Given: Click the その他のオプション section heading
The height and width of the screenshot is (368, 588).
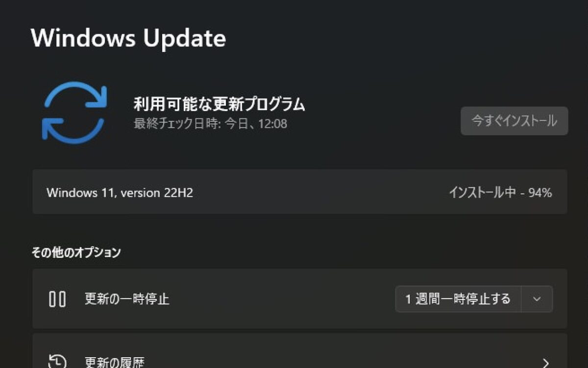Looking at the screenshot, I should point(76,253).
